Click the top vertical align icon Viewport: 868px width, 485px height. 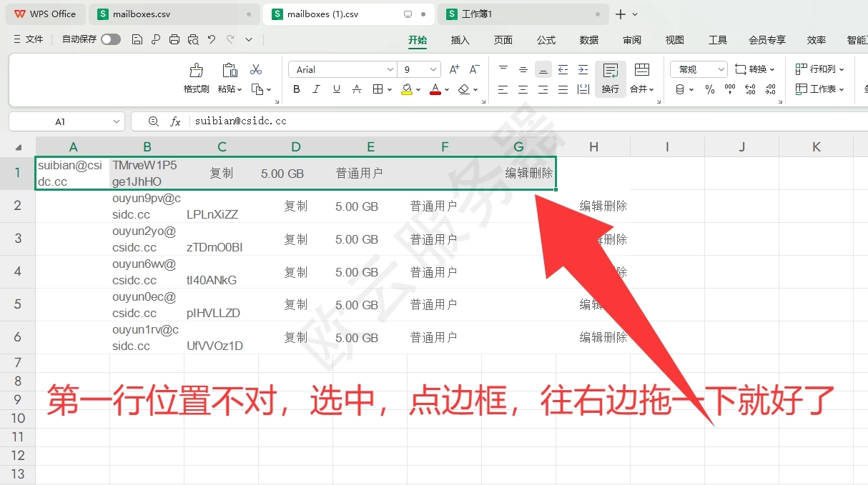coord(503,69)
